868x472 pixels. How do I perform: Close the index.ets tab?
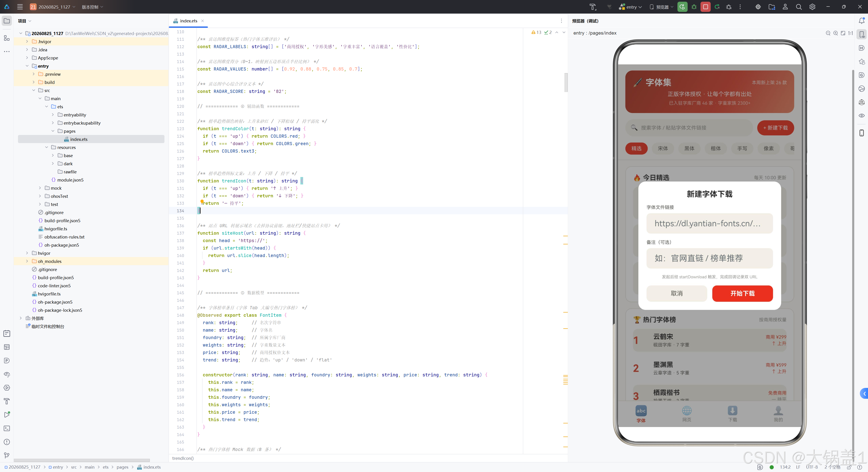(203, 21)
